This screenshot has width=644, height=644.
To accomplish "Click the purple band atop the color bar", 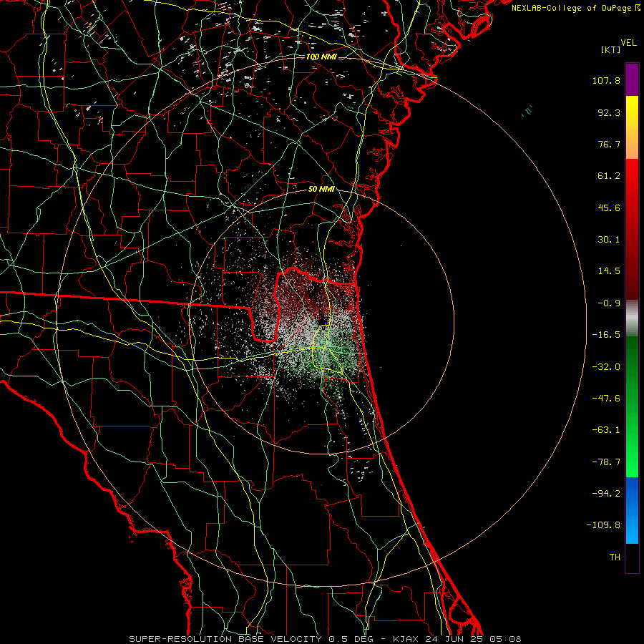I will tap(632, 79).
